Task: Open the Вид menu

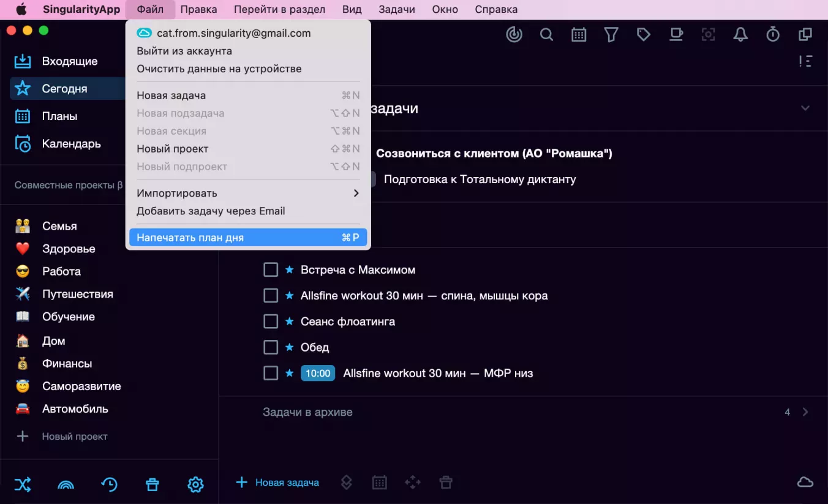Action: point(352,9)
